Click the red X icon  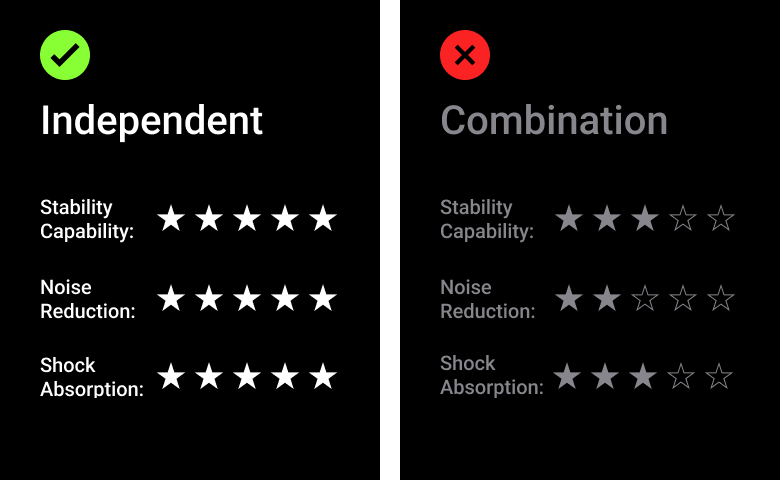(465, 55)
